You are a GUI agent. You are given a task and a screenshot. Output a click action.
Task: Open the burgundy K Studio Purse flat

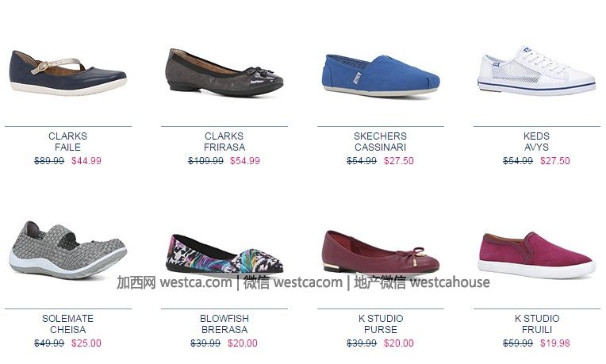tap(381, 252)
